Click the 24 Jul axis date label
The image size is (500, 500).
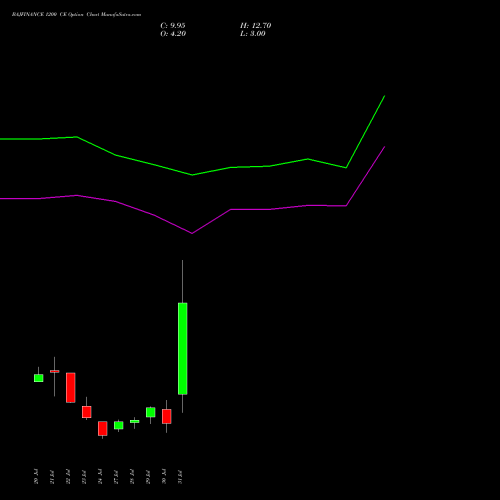tap(100, 477)
